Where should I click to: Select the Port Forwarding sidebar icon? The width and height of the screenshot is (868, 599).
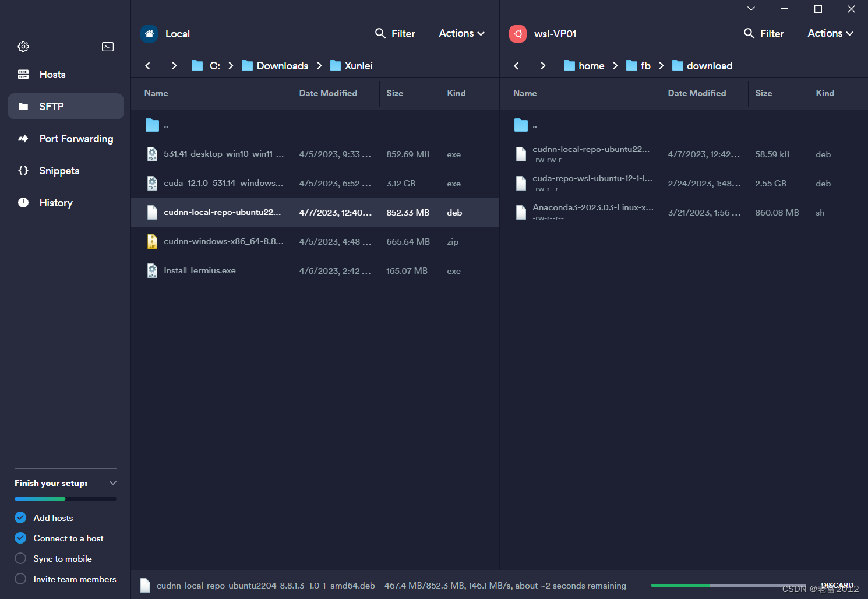click(x=23, y=138)
